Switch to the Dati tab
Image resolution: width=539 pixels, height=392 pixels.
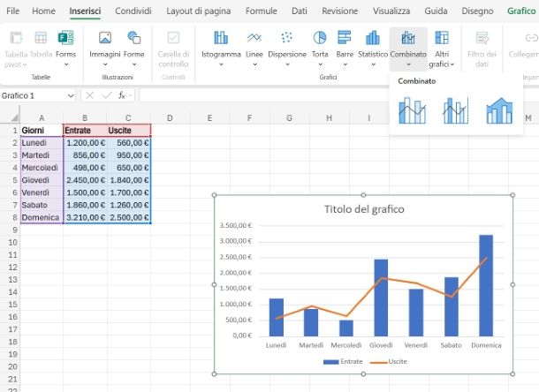pyautogui.click(x=299, y=11)
